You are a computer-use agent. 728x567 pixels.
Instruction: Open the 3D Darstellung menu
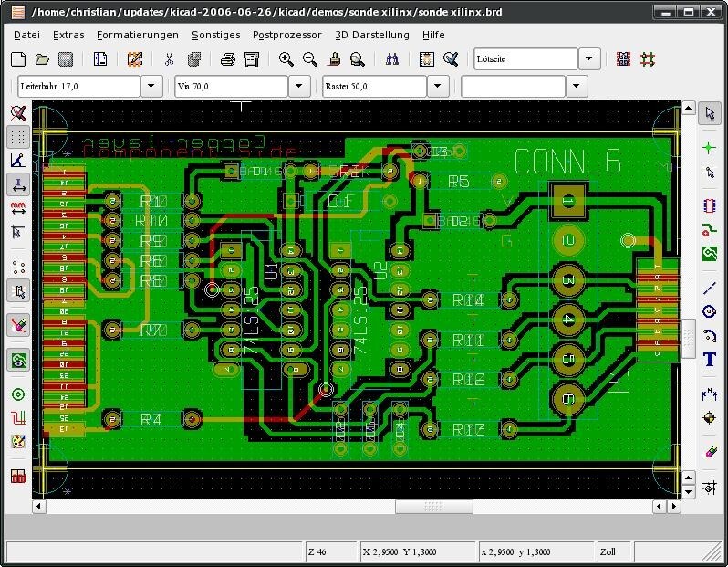(x=372, y=35)
